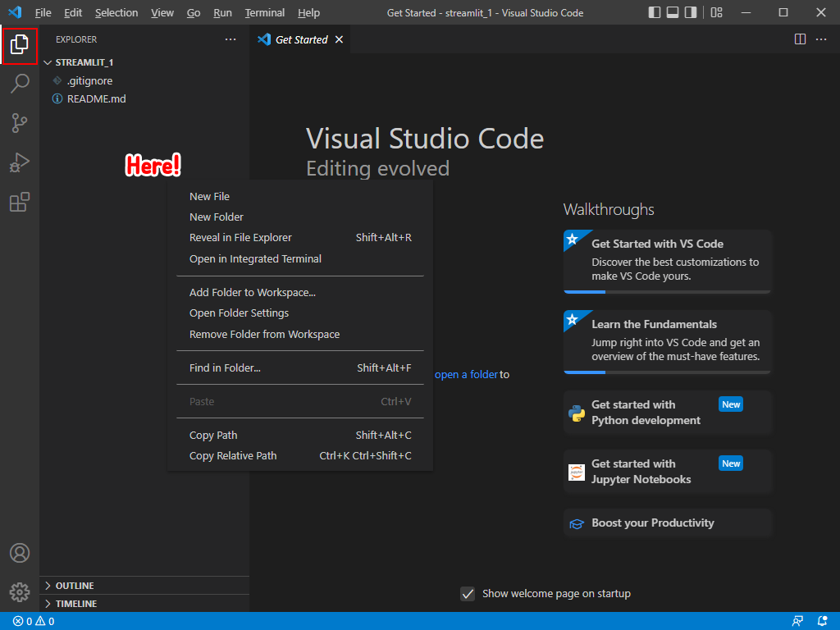Screen dimensions: 840x630
Task: Collapse the STREAMLIT_1 folder section
Action: (x=144, y=62)
